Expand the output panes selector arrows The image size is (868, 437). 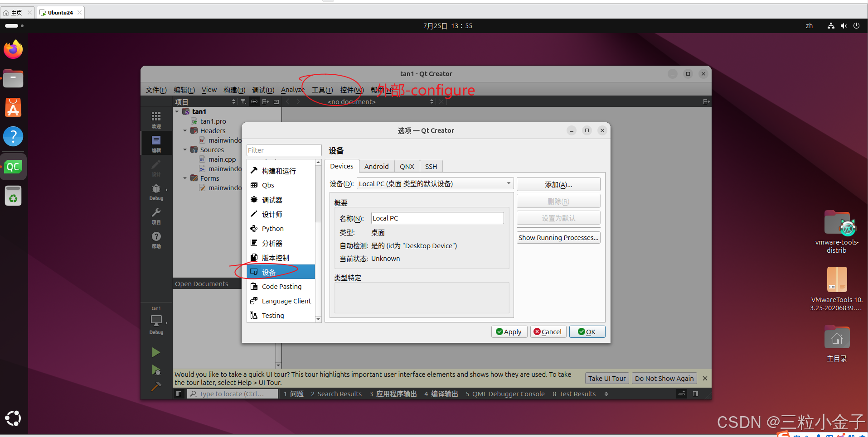tap(606, 394)
